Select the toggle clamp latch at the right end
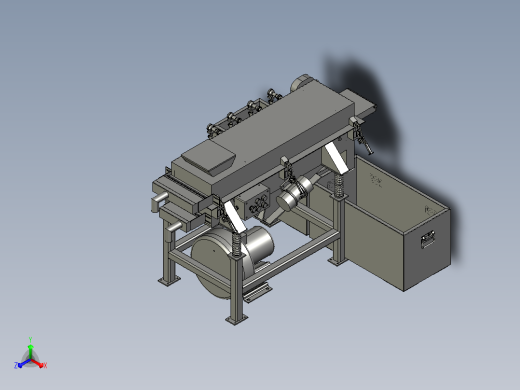This screenshot has height=390, width=520. tap(361, 135)
